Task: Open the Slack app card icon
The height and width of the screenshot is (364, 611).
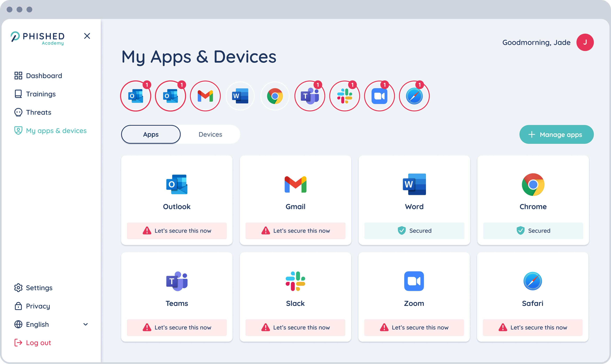Action: [x=295, y=281]
